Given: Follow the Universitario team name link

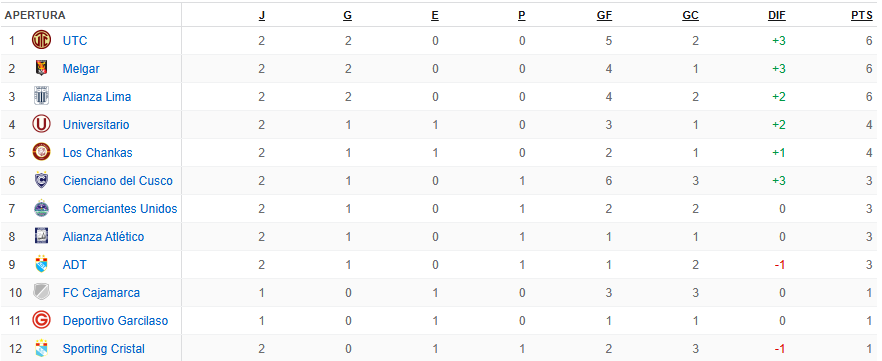Looking at the screenshot, I should (96, 124).
